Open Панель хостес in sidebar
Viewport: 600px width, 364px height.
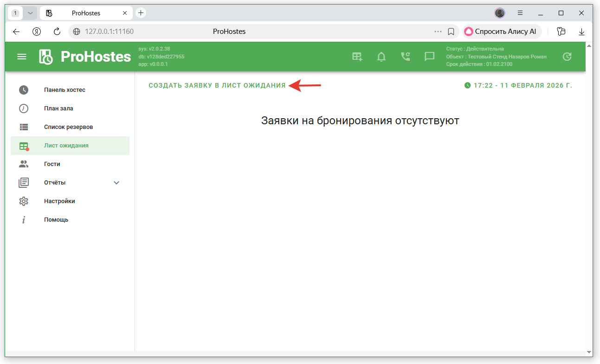click(x=65, y=90)
